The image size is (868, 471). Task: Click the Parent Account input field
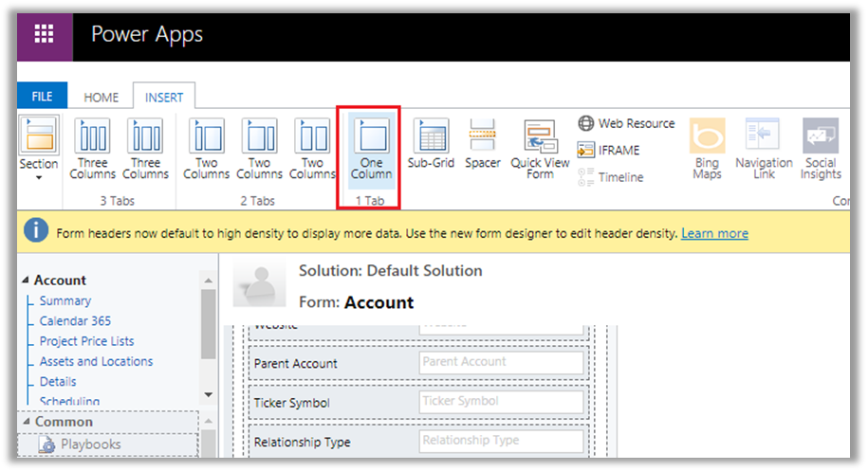pos(501,362)
